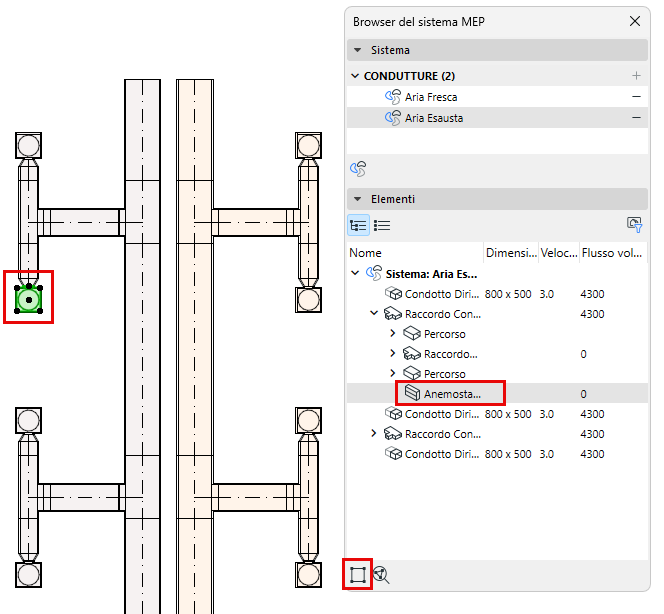Image resolution: width=664 pixels, height=614 pixels.
Task: Select Aria Fresca system
Action: point(497,97)
